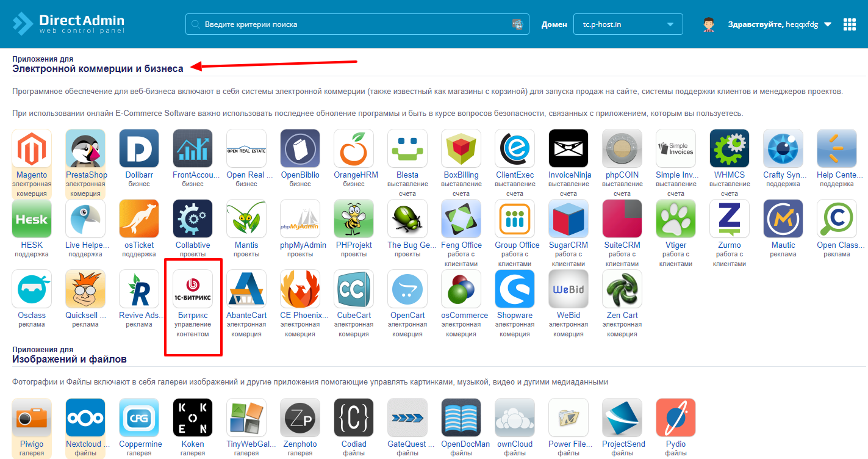Open the Coppermine gallery icon
The height and width of the screenshot is (459, 868).
coord(139,418)
